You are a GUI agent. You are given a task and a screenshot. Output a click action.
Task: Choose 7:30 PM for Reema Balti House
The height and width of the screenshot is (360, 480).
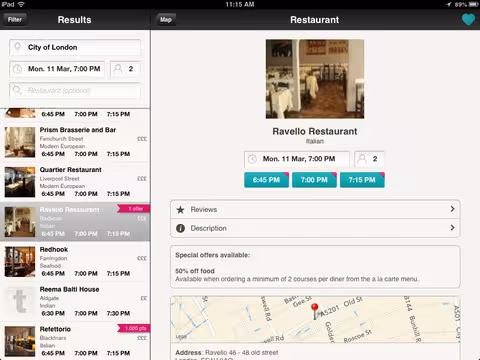coord(118,313)
